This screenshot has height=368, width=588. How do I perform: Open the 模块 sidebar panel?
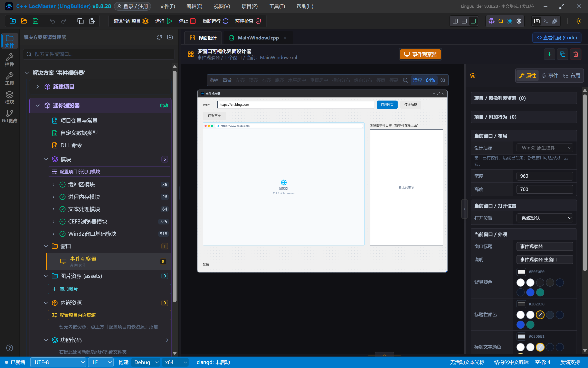point(9,98)
